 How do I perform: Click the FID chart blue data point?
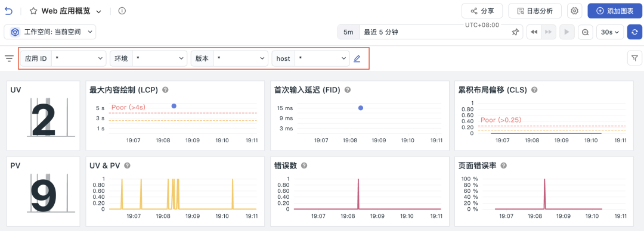[361, 108]
